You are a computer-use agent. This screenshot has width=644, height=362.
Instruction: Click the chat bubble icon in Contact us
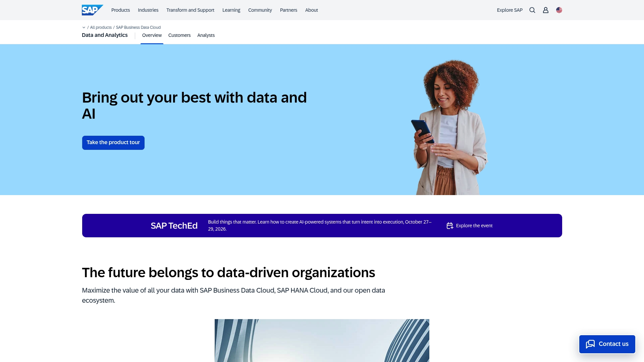[590, 344]
